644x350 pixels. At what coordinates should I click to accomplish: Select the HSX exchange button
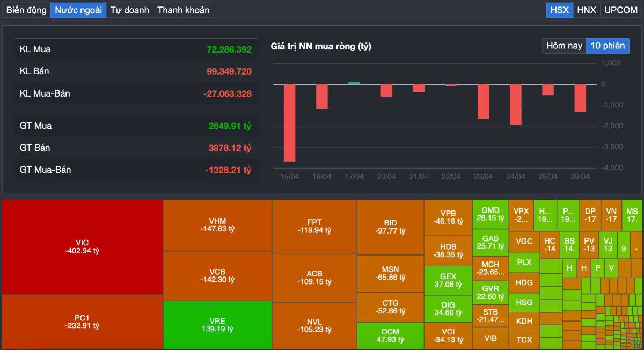[x=559, y=10]
